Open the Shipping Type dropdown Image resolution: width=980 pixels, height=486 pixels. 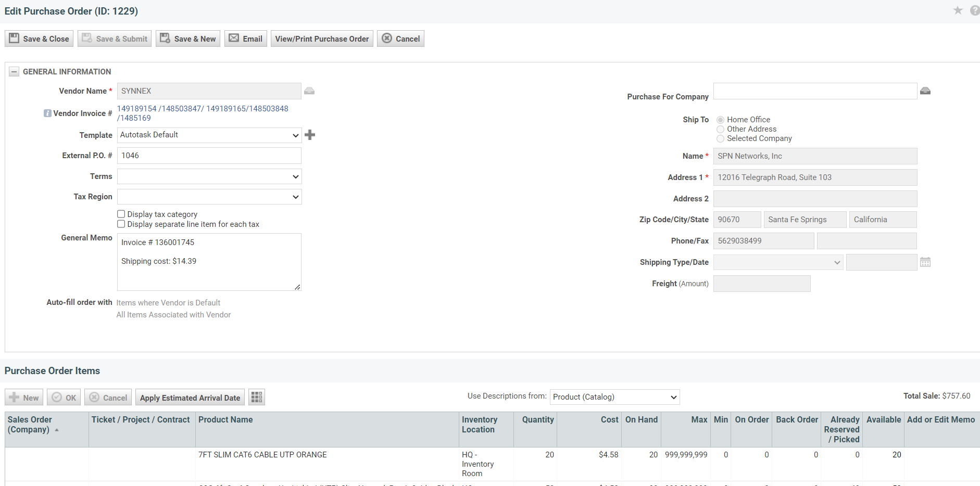coord(778,262)
